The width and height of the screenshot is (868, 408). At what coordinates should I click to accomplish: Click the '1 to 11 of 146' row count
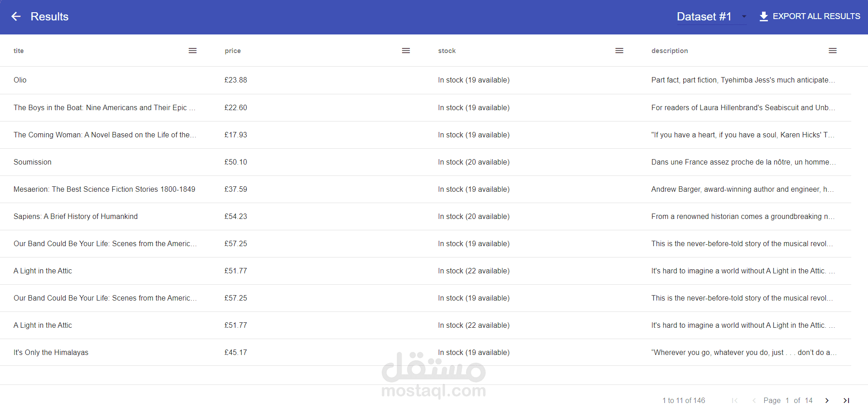[684, 400]
